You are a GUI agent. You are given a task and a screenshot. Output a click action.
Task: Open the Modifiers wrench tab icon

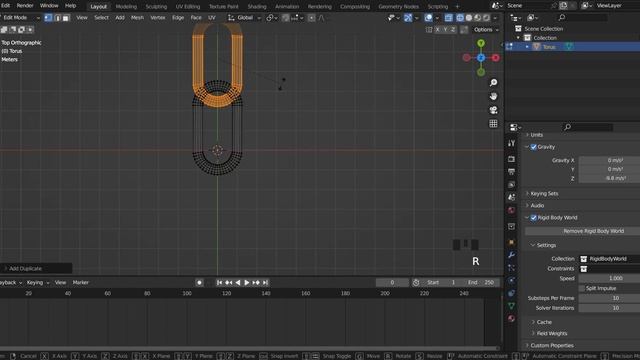point(511,255)
